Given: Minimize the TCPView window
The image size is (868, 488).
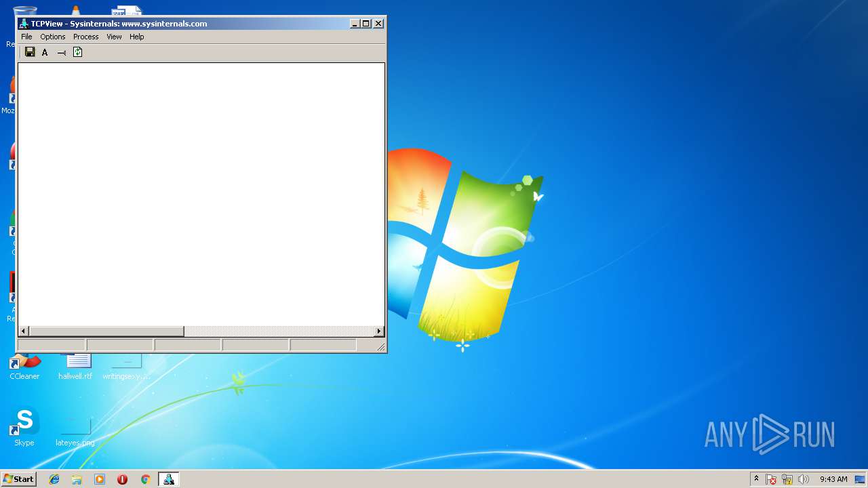Looking at the screenshot, I should 355,24.
